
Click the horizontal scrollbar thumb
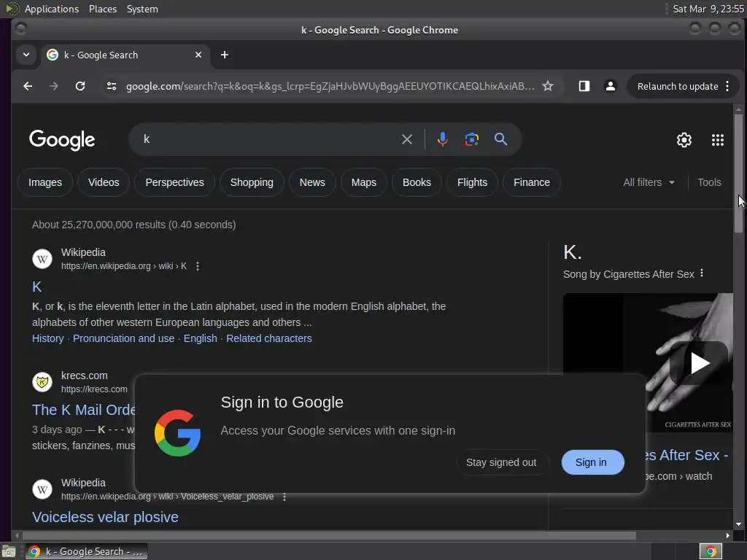point(329,536)
